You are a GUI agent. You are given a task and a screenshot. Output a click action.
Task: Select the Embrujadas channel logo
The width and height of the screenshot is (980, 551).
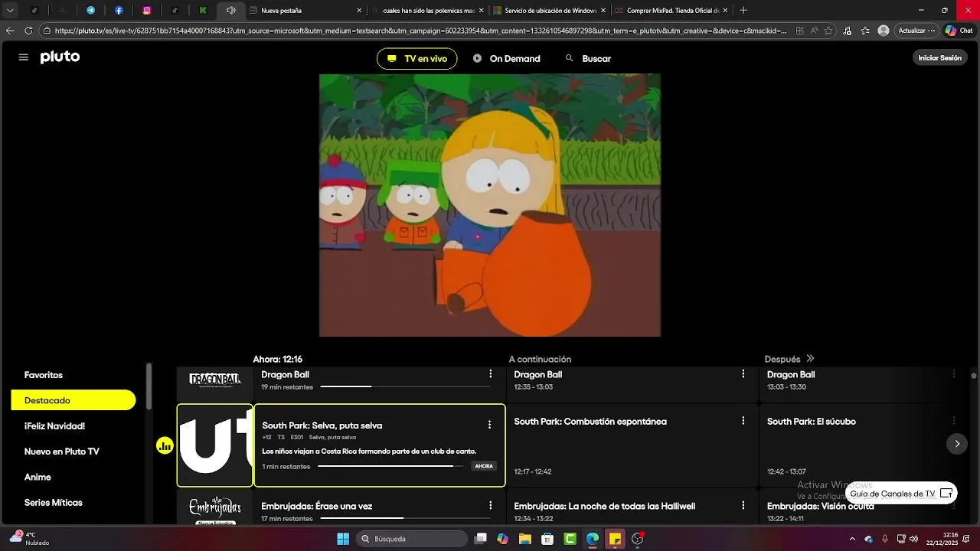(215, 508)
